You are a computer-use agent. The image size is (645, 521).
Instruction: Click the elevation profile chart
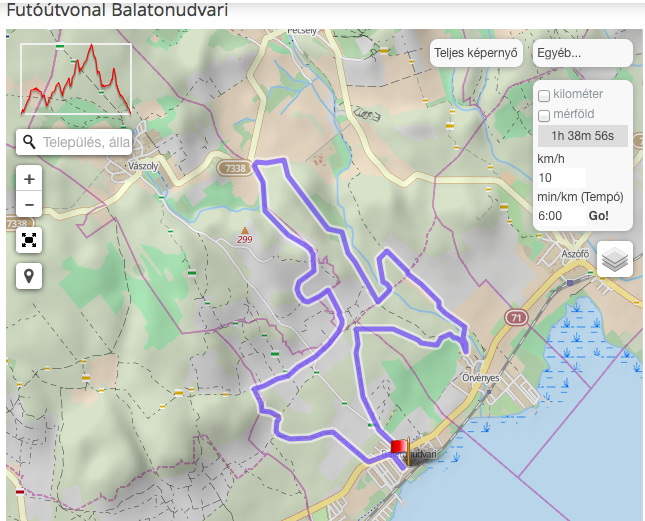(76, 78)
